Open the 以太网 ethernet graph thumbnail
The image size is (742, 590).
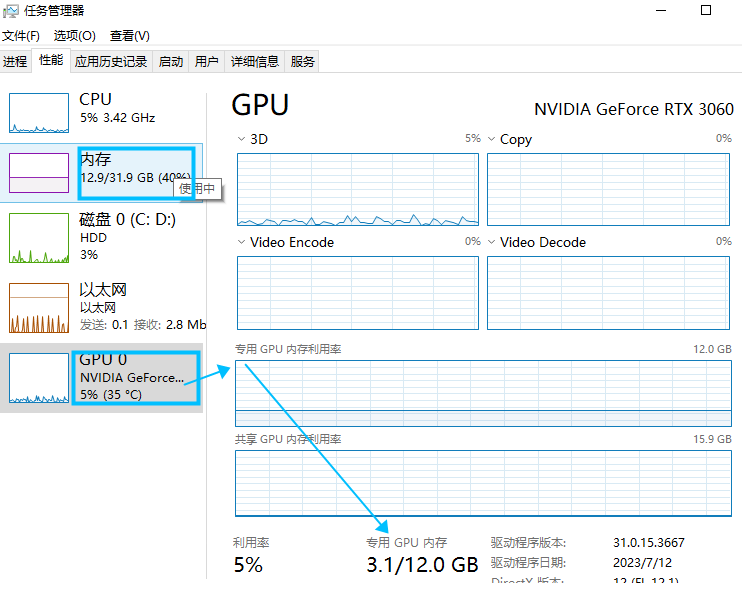(39, 308)
